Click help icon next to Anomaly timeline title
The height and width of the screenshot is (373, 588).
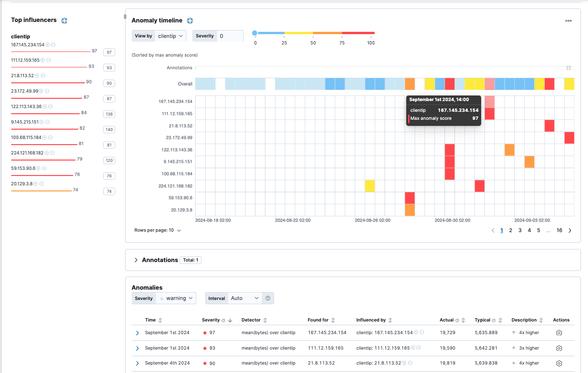(x=190, y=21)
